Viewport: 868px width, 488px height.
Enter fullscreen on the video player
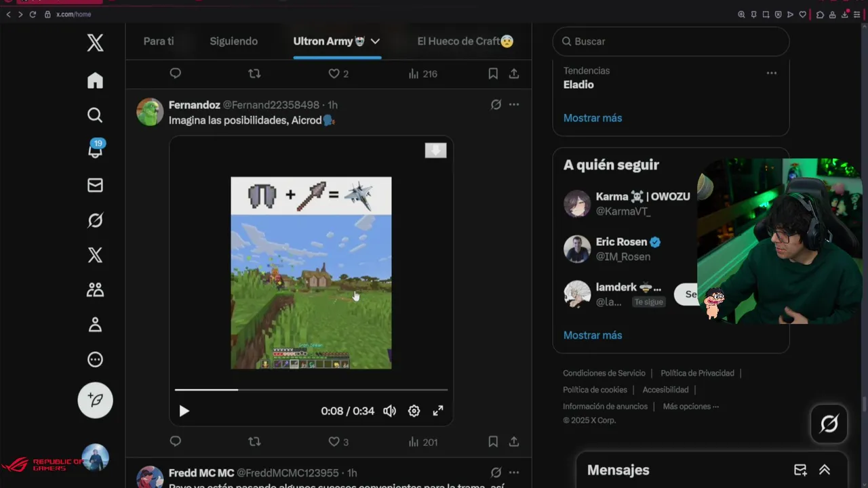438,411
